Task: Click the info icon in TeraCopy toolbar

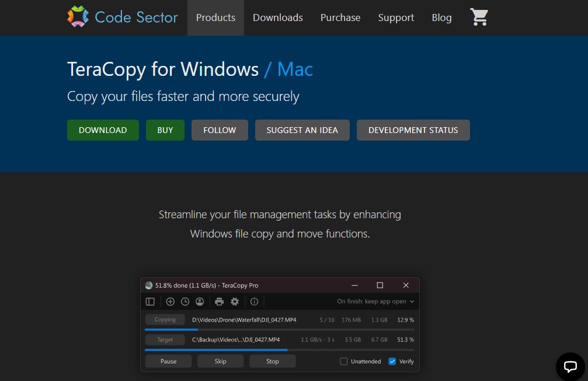Action: [x=254, y=302]
